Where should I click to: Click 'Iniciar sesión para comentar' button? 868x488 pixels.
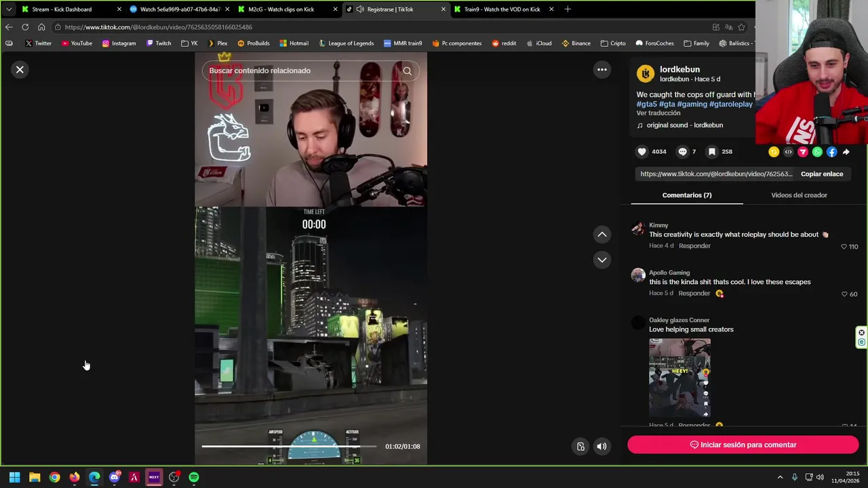743,445
